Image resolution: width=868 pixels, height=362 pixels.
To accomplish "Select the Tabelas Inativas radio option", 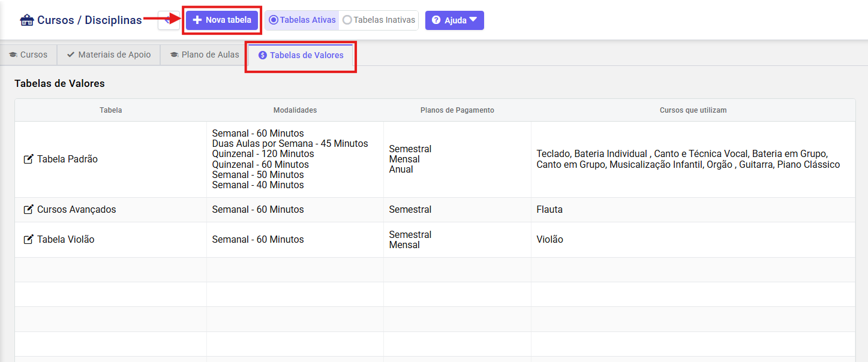I will [347, 20].
